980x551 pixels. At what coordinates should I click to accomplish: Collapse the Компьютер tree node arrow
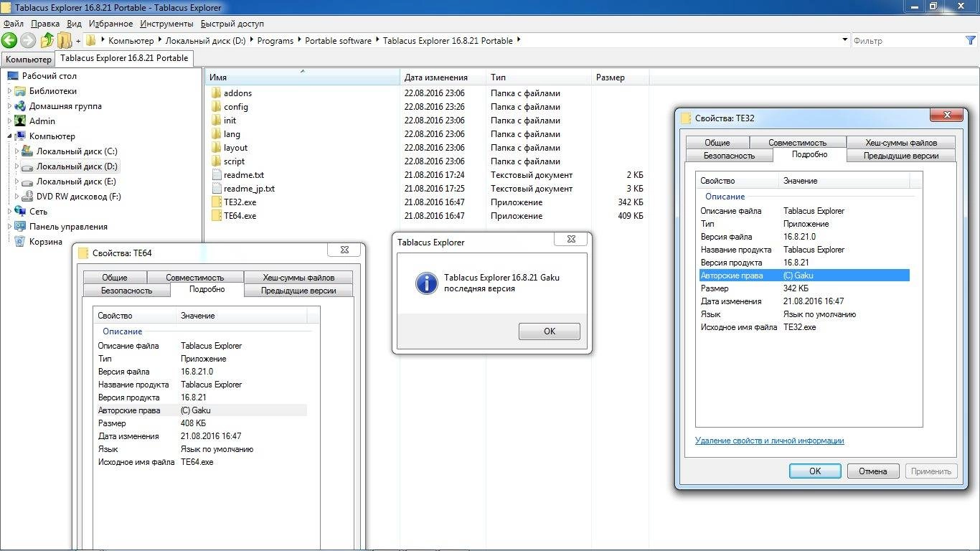tap(10, 136)
